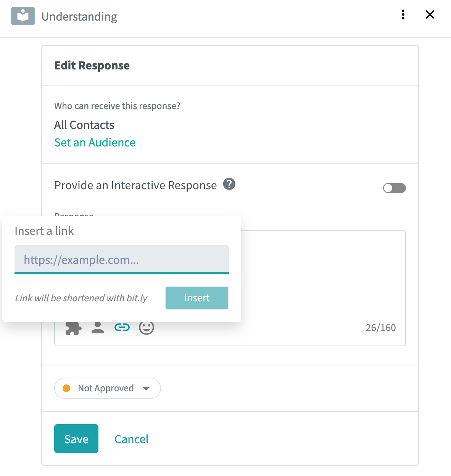The height and width of the screenshot is (476, 451).
Task: Click the arrow beside Not Approved
Action: click(146, 389)
